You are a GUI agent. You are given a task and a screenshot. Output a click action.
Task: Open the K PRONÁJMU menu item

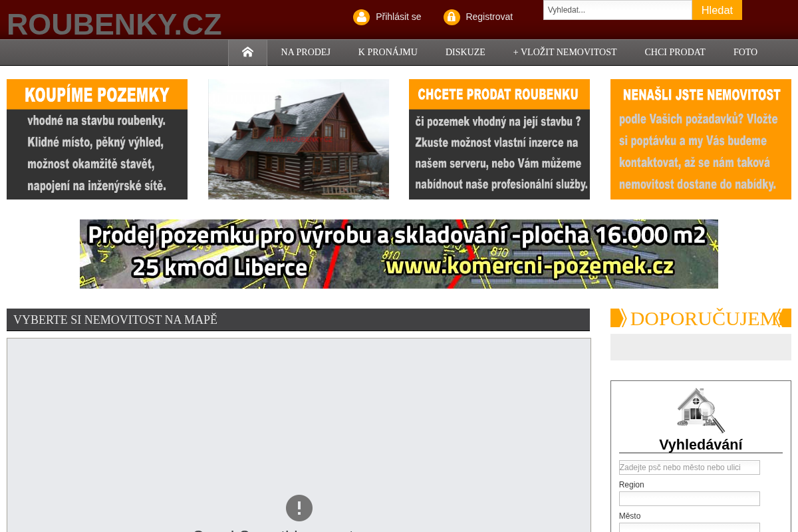click(388, 53)
